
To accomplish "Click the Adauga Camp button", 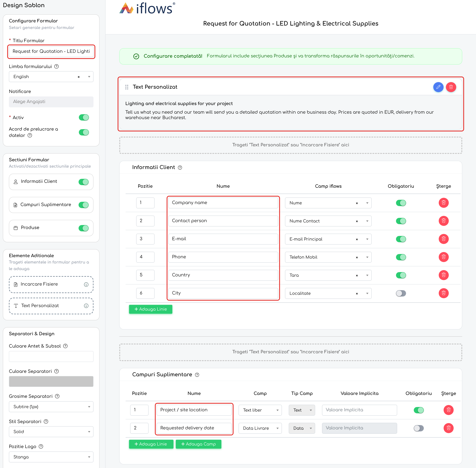I will pos(198,444).
